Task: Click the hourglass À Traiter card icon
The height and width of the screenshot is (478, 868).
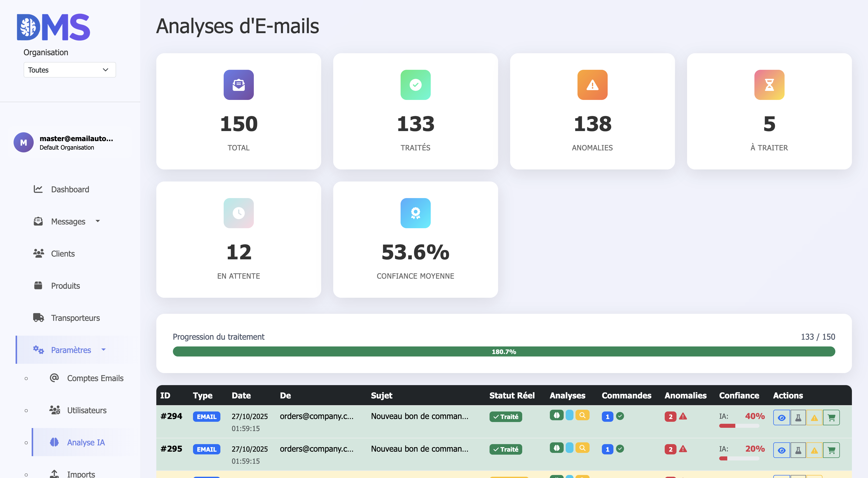Action: (x=769, y=85)
